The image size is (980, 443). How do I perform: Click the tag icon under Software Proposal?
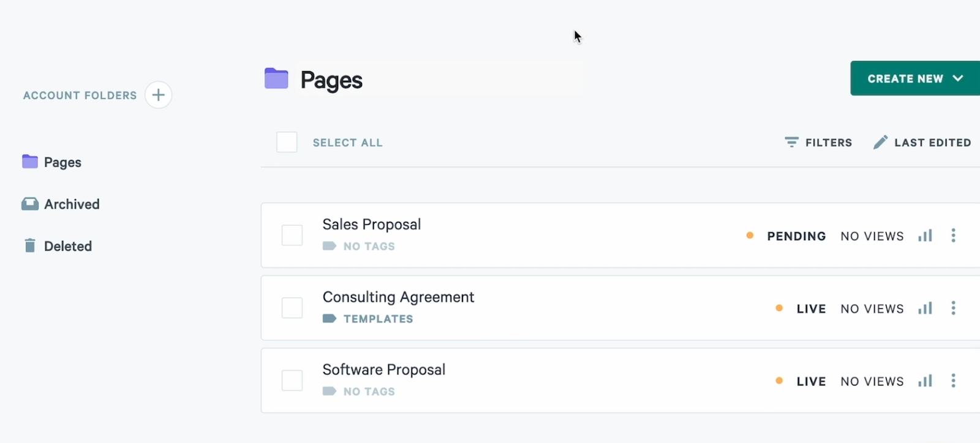pyautogui.click(x=330, y=391)
